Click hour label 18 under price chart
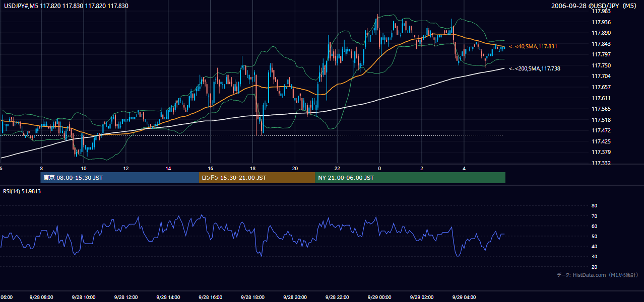Screen dimensions: 644x302 (253, 169)
